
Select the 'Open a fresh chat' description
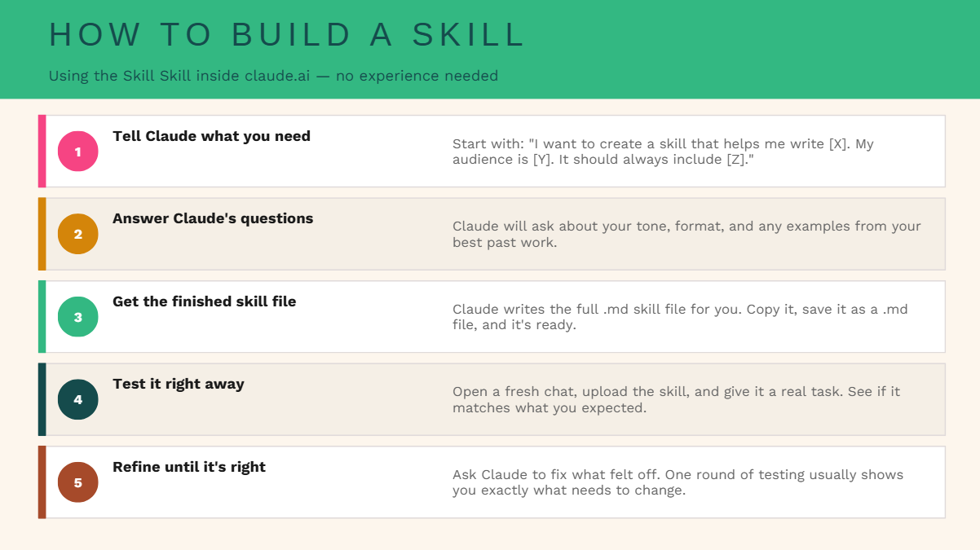pos(676,399)
